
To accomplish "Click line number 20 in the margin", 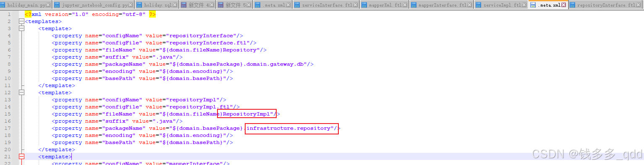I will 8,150.
